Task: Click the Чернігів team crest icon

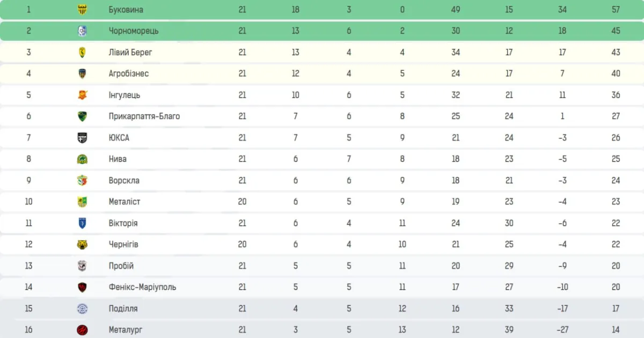Action: click(x=82, y=245)
